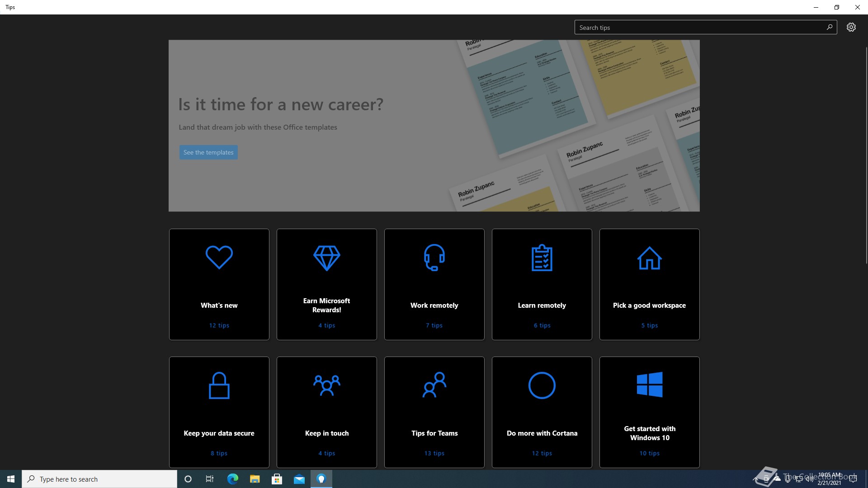Image resolution: width=868 pixels, height=488 pixels.
Task: Click See the templates button
Action: 208,152
